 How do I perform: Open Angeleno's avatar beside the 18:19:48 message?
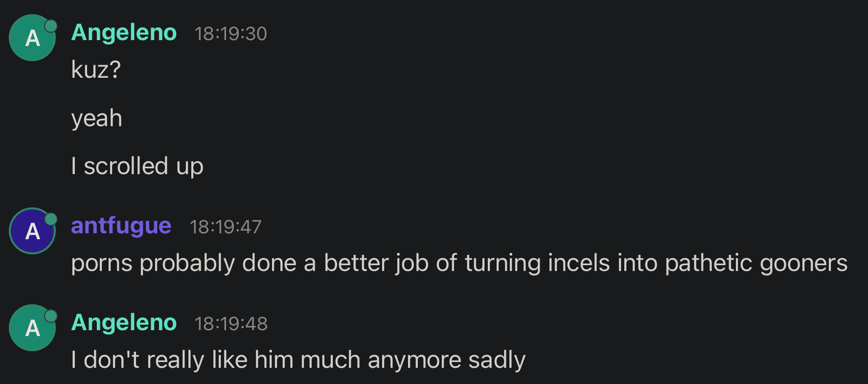tap(32, 328)
